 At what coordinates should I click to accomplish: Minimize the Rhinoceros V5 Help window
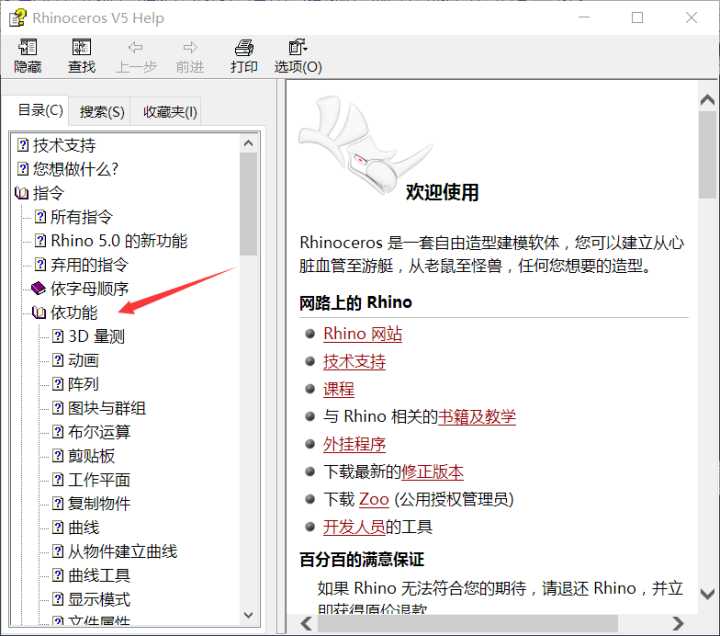coord(585,17)
